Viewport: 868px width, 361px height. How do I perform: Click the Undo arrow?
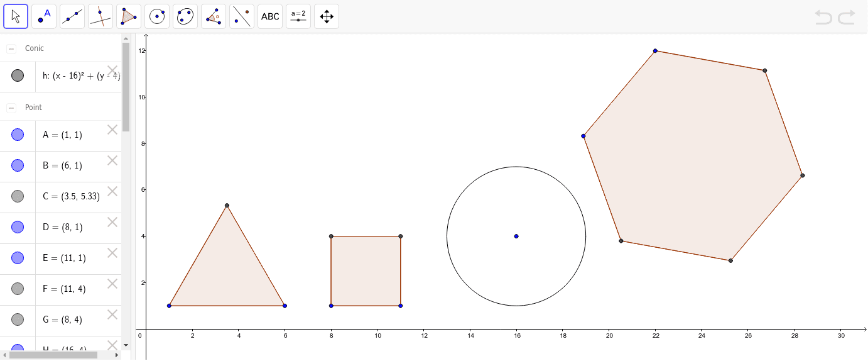823,17
